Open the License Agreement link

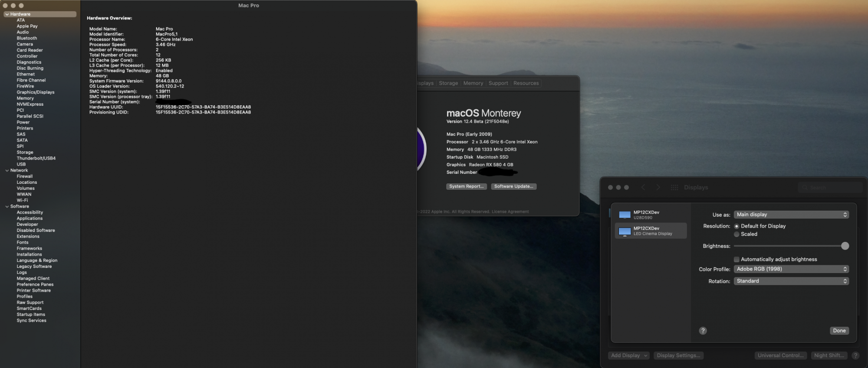[510, 212]
